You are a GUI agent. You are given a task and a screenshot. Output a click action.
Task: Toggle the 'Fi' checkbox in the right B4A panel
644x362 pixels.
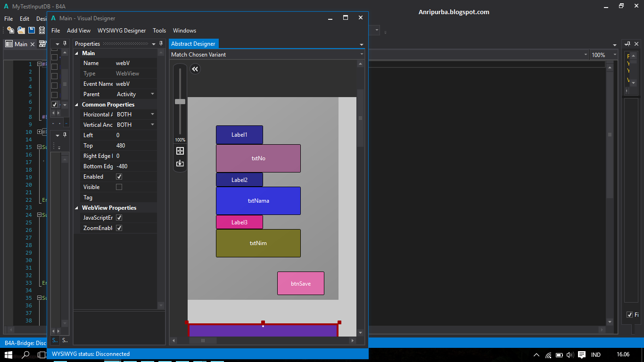pos(629,315)
